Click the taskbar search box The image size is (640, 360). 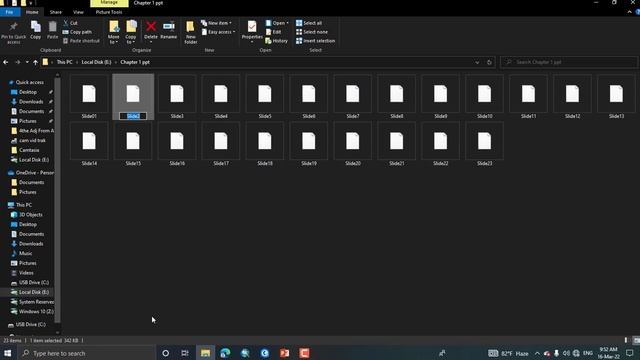tap(88, 353)
